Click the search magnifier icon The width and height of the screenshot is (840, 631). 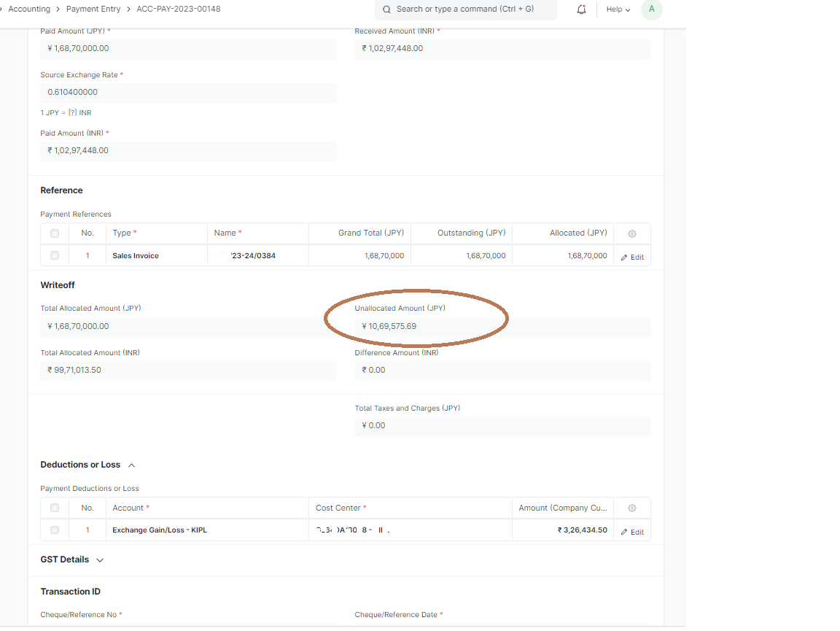tap(386, 9)
